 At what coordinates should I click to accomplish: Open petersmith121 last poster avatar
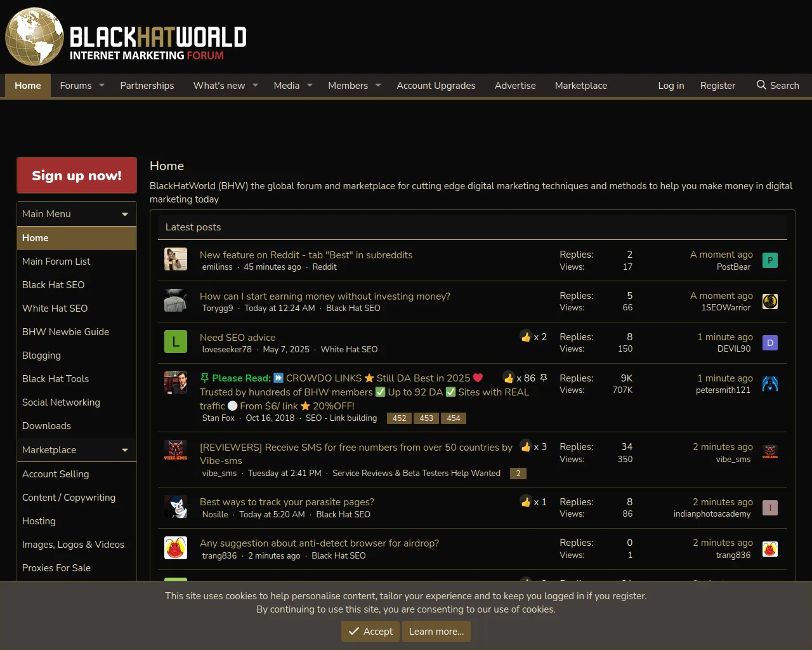tap(770, 384)
